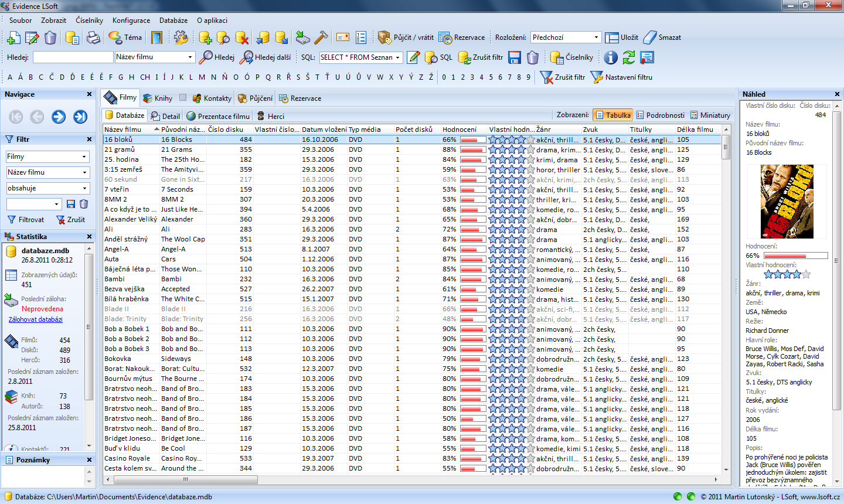Click the delete database record icon
This screenshot has width=844, height=504.
click(242, 38)
